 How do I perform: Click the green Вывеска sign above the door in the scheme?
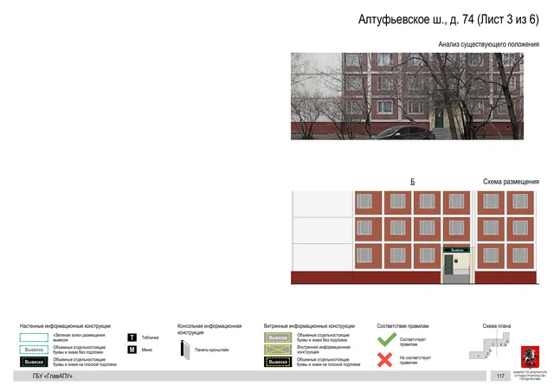tap(456, 250)
